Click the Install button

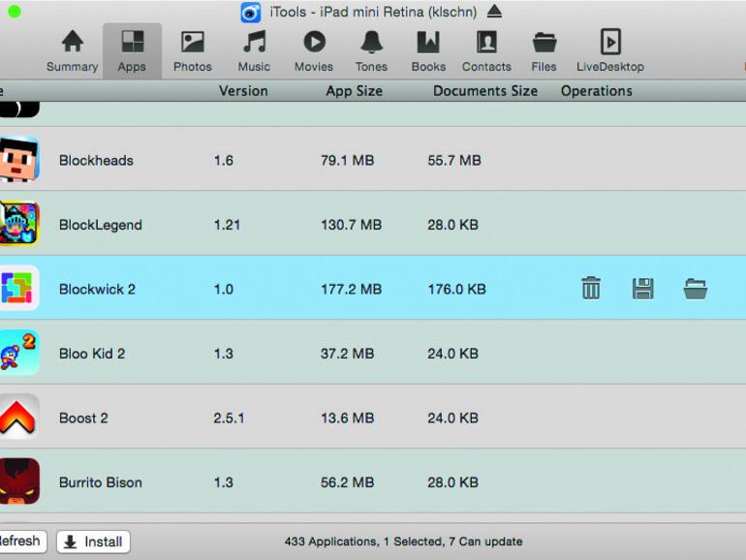[93, 542]
